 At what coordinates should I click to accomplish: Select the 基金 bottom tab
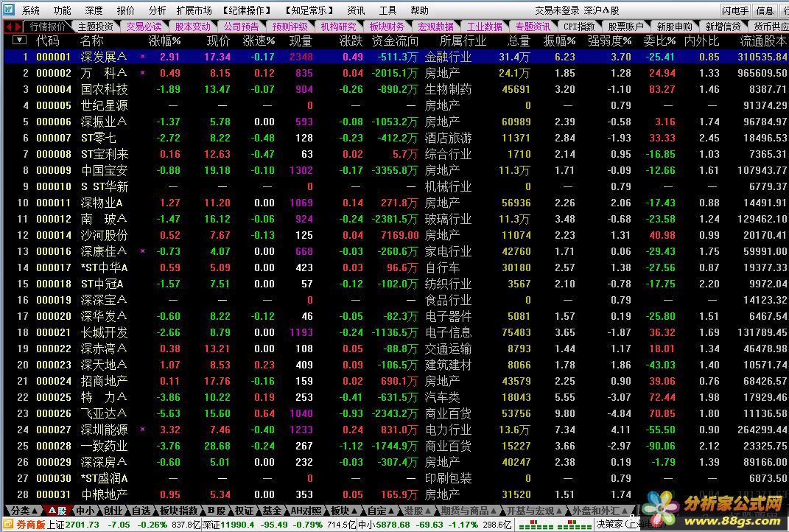tap(273, 511)
